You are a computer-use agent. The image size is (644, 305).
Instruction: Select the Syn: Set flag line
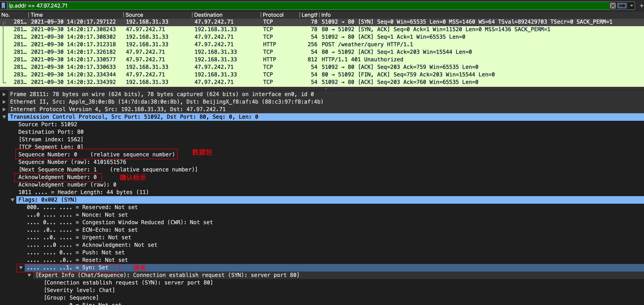point(334,268)
